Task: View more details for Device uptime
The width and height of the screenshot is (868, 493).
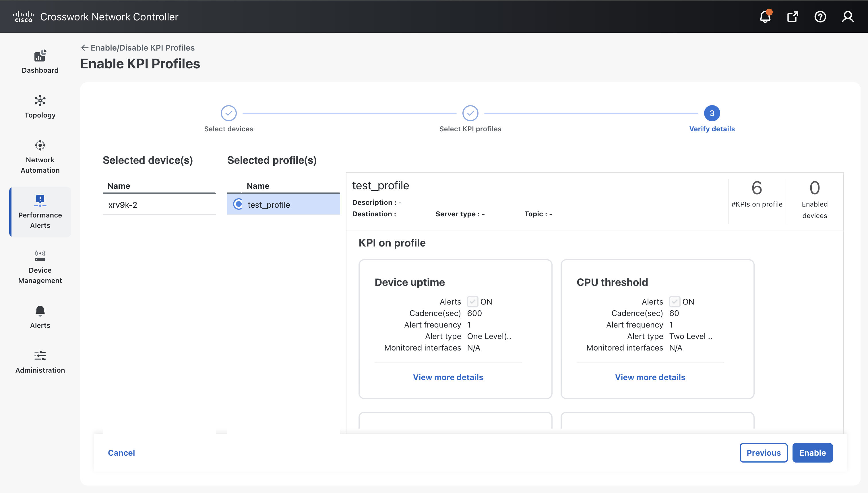Action: pos(448,377)
